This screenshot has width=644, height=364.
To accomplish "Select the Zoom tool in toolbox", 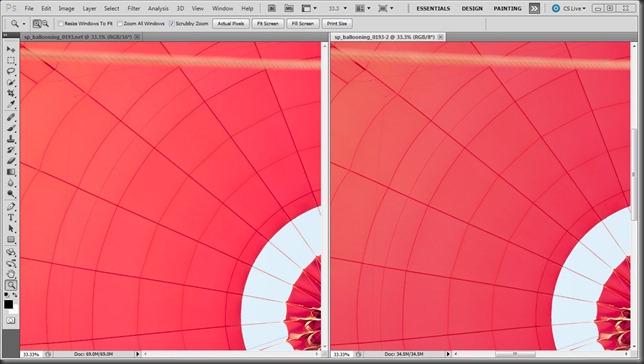I will pyautogui.click(x=11, y=285).
